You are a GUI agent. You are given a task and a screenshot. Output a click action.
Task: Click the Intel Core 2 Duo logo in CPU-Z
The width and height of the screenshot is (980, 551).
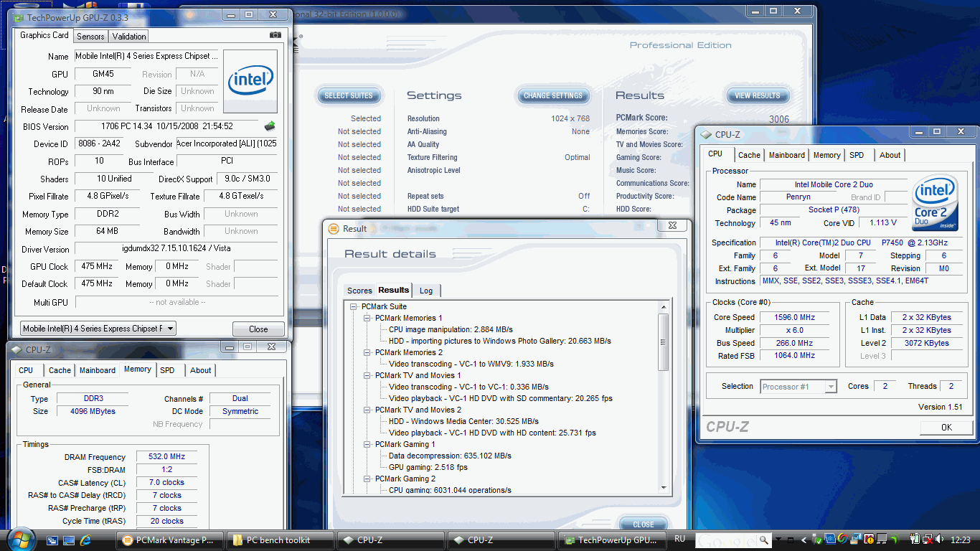click(x=935, y=203)
